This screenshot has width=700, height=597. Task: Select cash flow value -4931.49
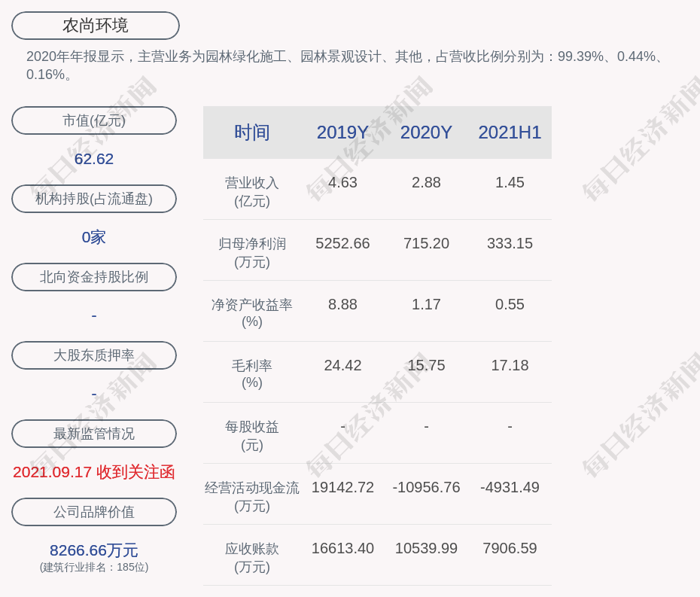tap(510, 487)
